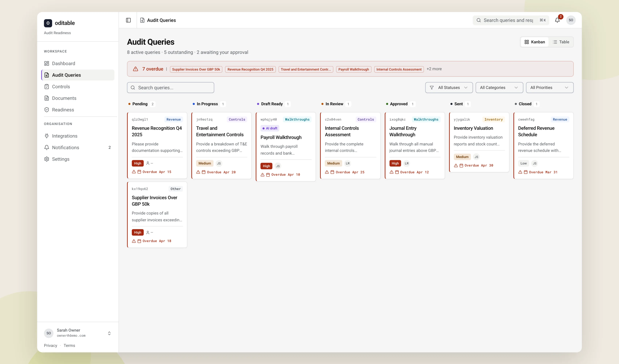The height and width of the screenshot is (364, 619).
Task: Click the LM assignee avatar on Journal Entry Walkthrough
Action: (x=407, y=163)
